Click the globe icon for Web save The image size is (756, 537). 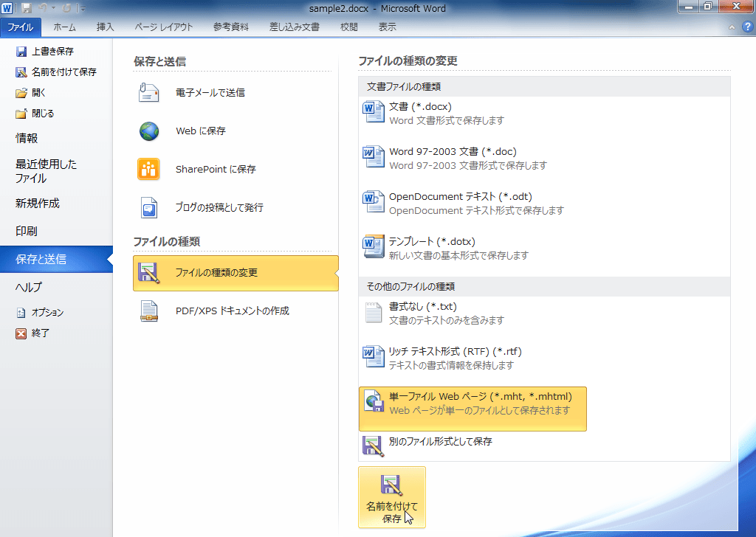pyautogui.click(x=149, y=131)
